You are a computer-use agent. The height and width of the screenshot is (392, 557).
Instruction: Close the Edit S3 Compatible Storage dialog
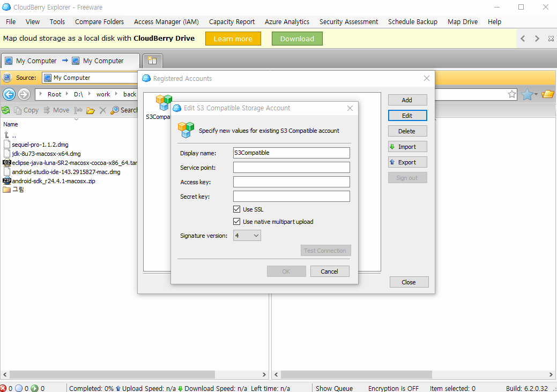tap(350, 108)
